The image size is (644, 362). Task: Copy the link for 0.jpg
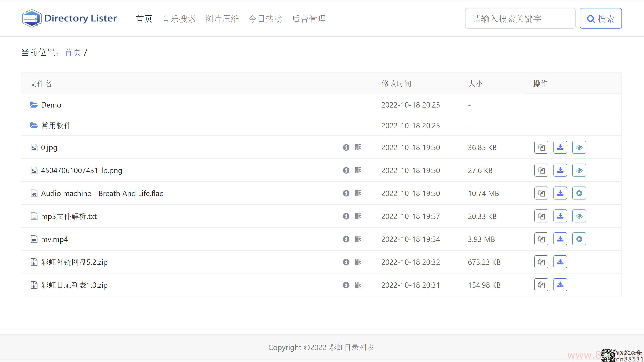(541, 147)
